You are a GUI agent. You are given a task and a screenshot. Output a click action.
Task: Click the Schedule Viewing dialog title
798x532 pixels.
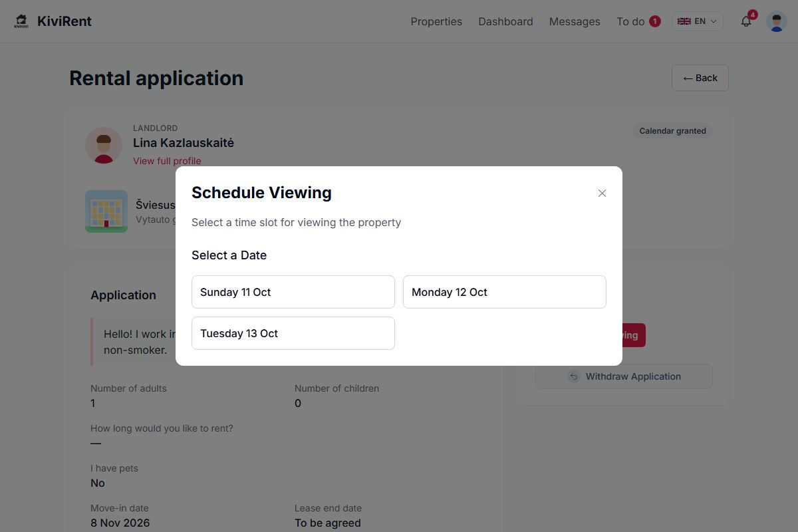(261, 193)
